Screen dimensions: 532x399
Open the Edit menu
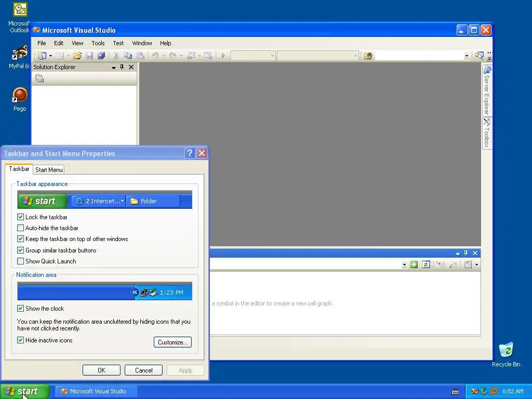point(59,43)
